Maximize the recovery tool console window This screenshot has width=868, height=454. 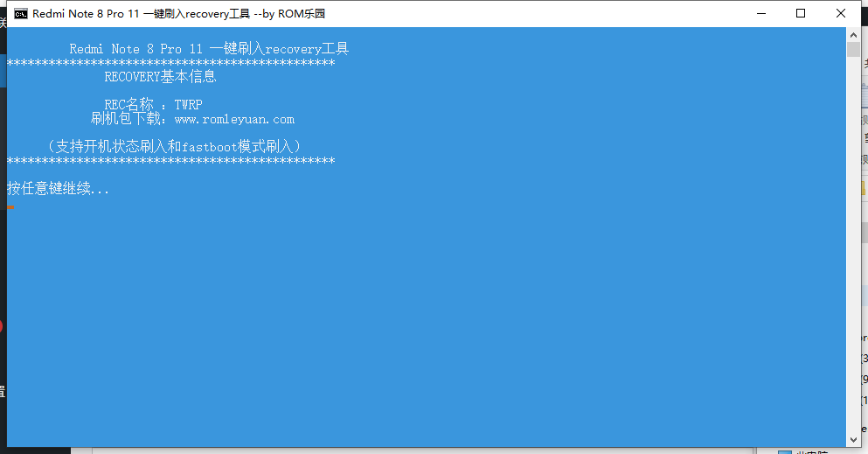click(801, 13)
